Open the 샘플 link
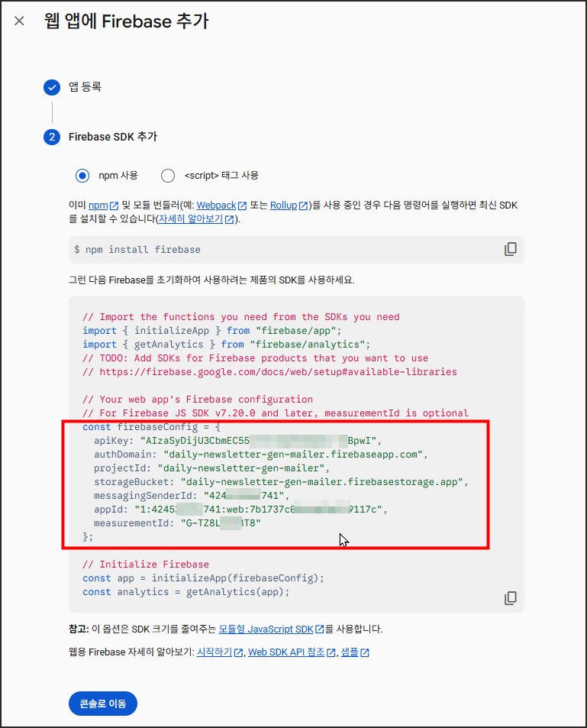 pos(354,652)
